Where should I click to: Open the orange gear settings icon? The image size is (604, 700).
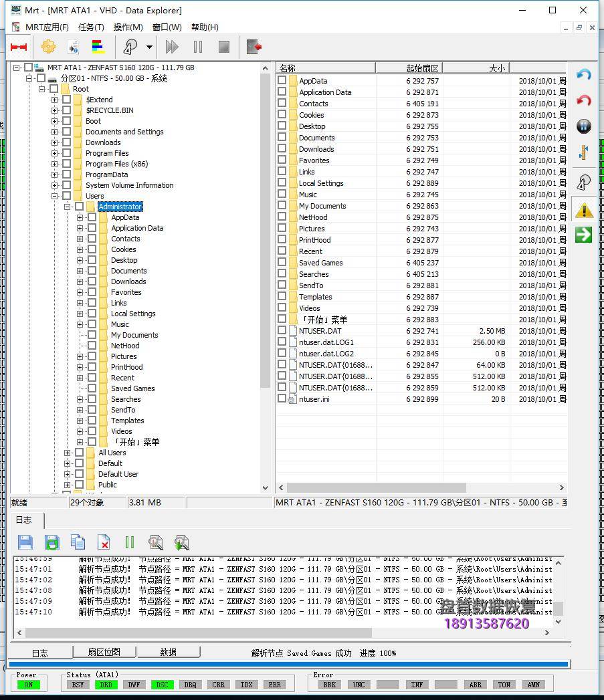(48, 46)
